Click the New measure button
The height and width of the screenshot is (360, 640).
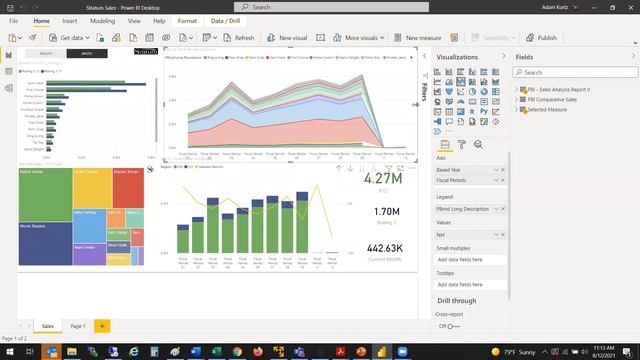pyautogui.click(x=418, y=38)
